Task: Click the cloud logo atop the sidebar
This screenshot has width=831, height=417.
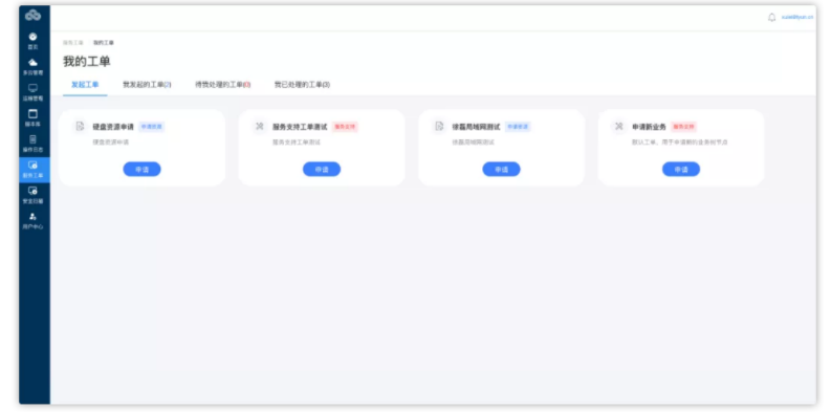Action: 33,15
